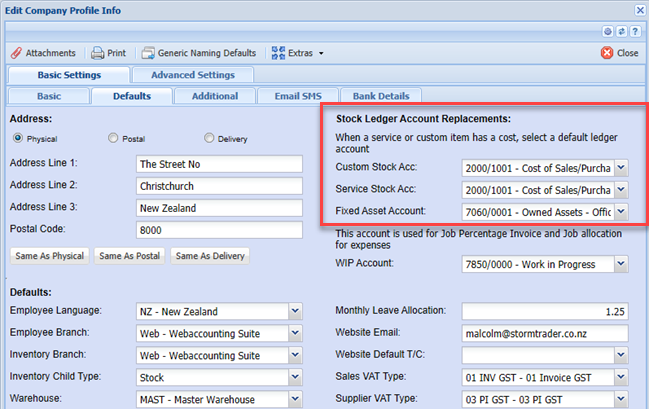Click the red Close icon in toolbar

click(x=607, y=53)
